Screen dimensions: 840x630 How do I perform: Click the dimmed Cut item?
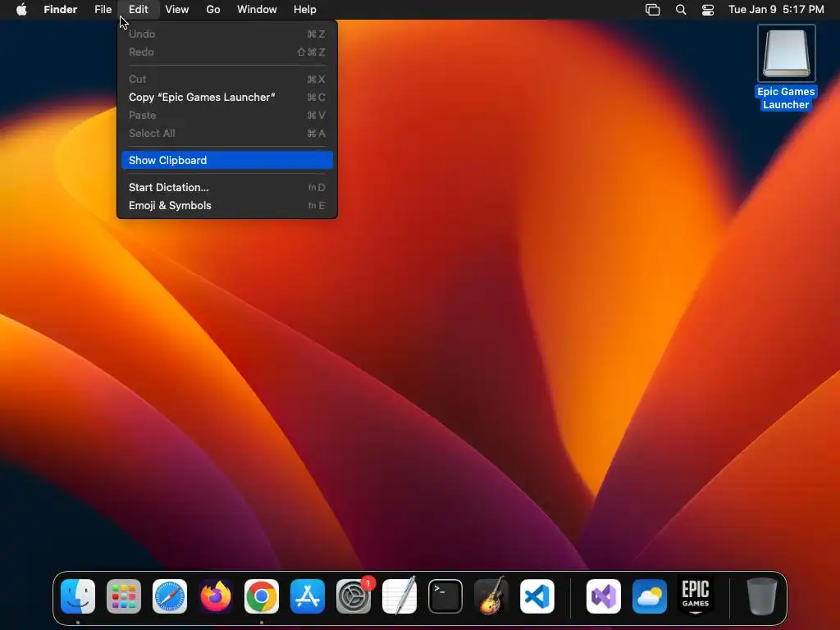point(227,79)
